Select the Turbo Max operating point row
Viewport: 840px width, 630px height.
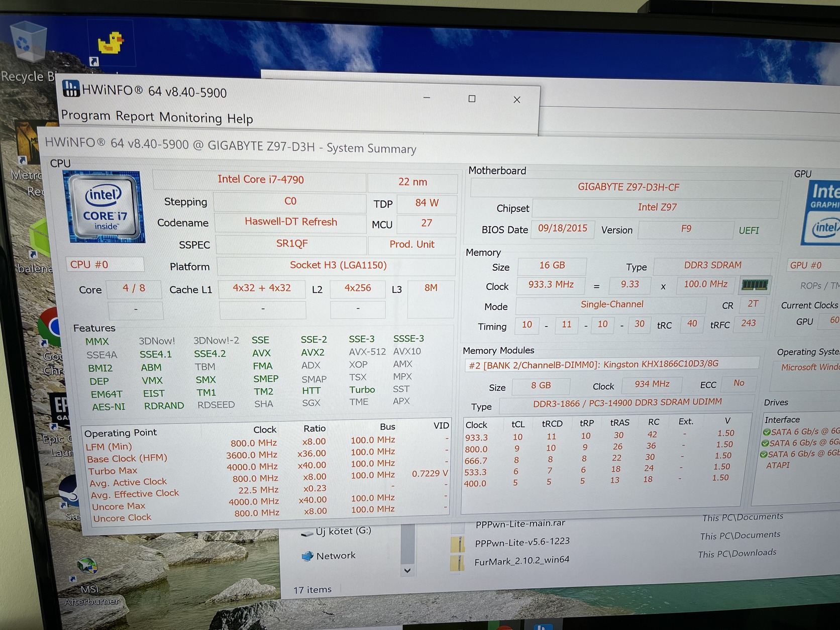(x=266, y=468)
